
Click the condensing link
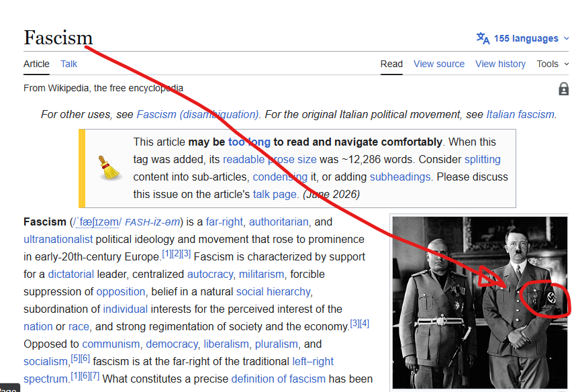(x=280, y=177)
